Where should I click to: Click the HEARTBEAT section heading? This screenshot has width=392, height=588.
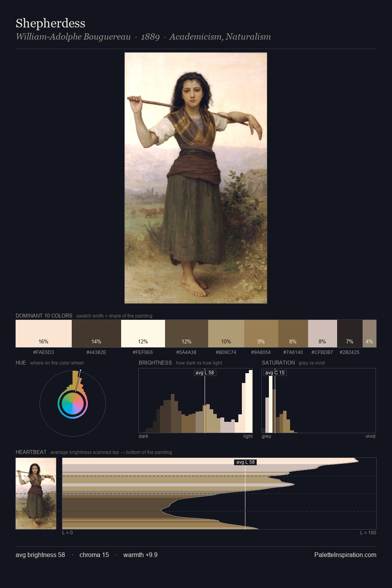(x=31, y=452)
